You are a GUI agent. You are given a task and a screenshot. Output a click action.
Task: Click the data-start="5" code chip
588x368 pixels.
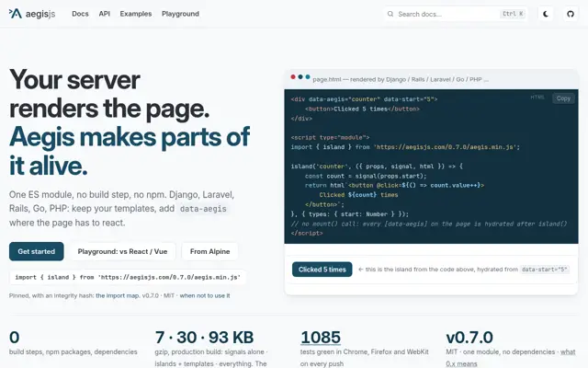tap(545, 270)
